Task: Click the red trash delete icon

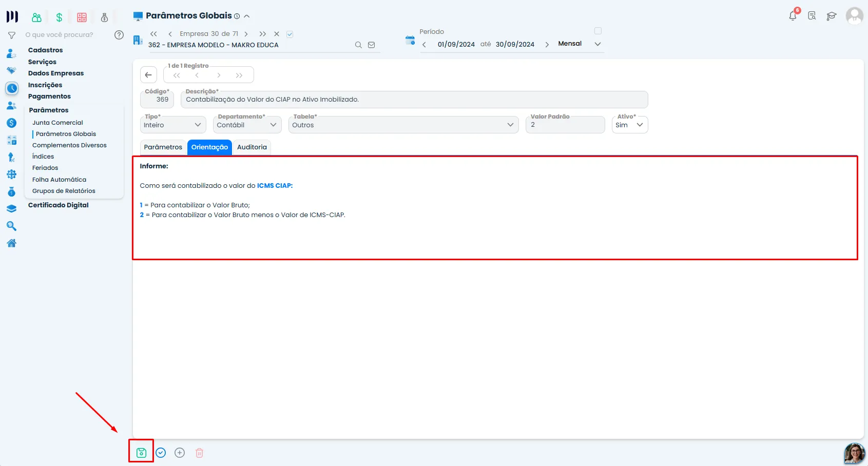Action: (x=199, y=453)
